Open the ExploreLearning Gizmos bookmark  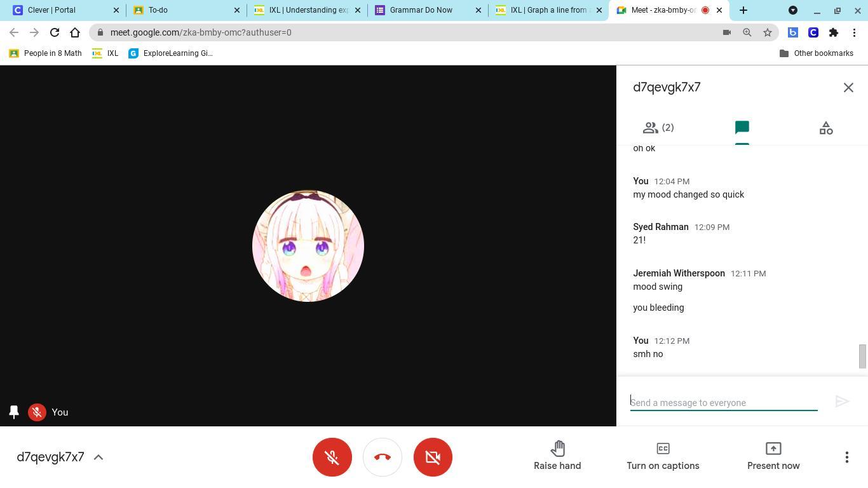170,53
